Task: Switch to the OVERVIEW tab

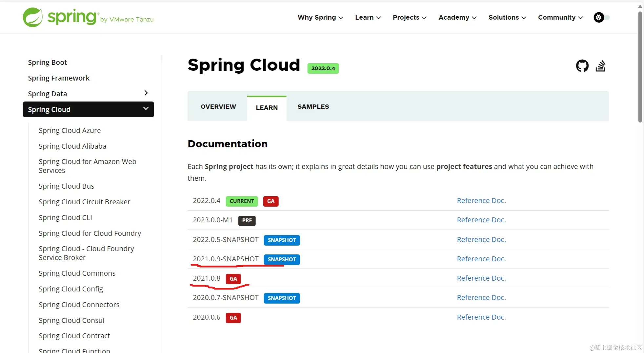Action: pyautogui.click(x=218, y=107)
